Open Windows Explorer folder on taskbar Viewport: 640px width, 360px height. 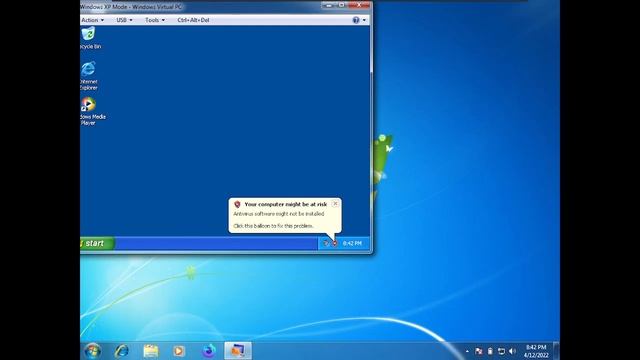[151, 351]
